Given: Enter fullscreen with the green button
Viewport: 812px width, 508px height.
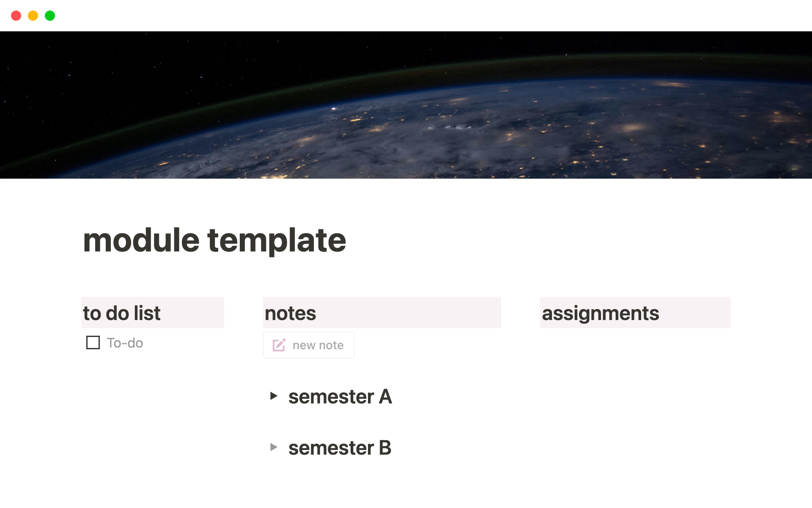Looking at the screenshot, I should click(x=50, y=16).
